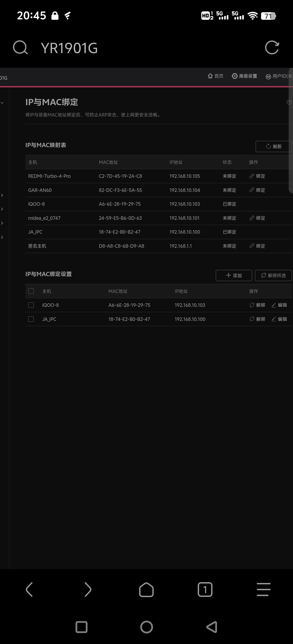293x644 pixels.
Task: Click the 添加 add binding button
Action: [234, 275]
